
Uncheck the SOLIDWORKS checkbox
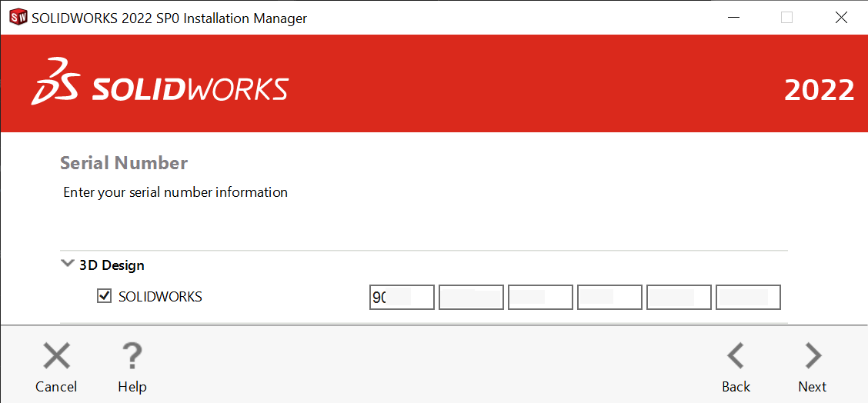pyautogui.click(x=104, y=296)
